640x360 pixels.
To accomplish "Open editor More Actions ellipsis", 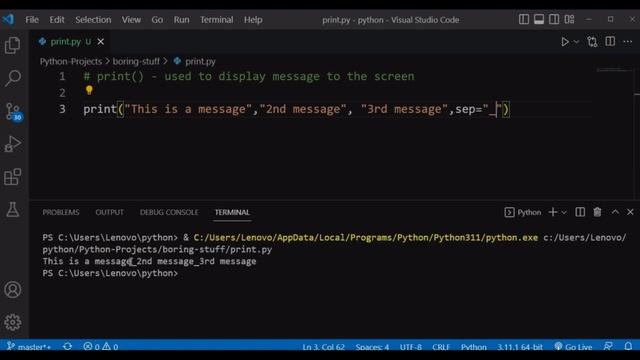I will point(628,42).
